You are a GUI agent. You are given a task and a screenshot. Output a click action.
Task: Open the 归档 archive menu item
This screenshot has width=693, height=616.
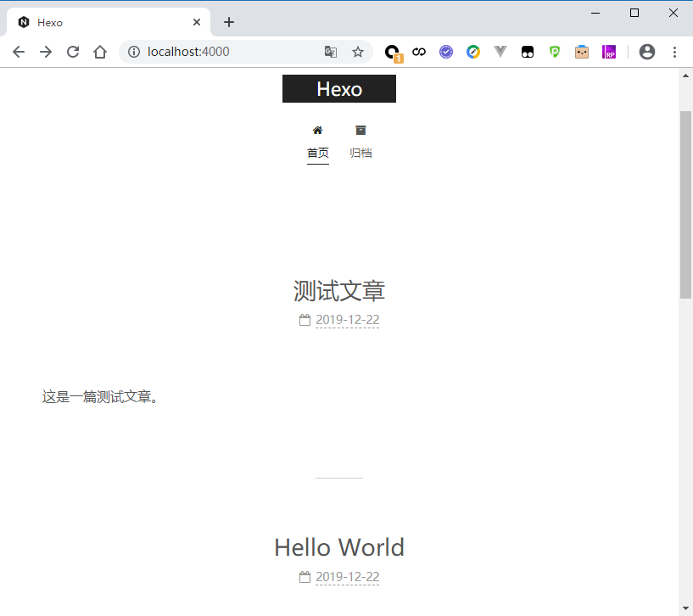360,153
